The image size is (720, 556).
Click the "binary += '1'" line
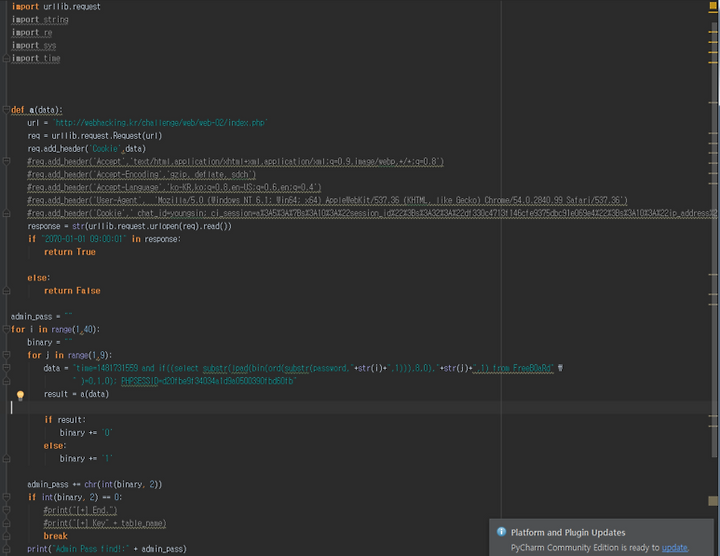[86, 458]
